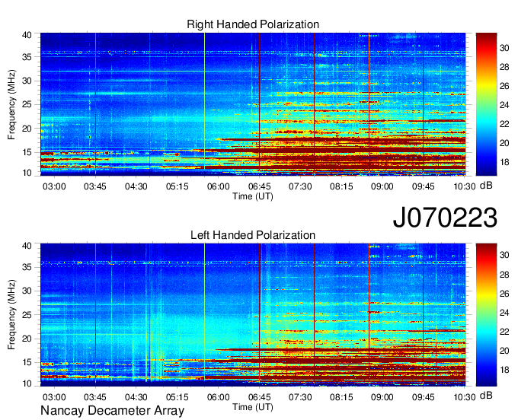Click 09:45 tick under Right Handed plot
The height and width of the screenshot is (420, 518).
[424, 186]
